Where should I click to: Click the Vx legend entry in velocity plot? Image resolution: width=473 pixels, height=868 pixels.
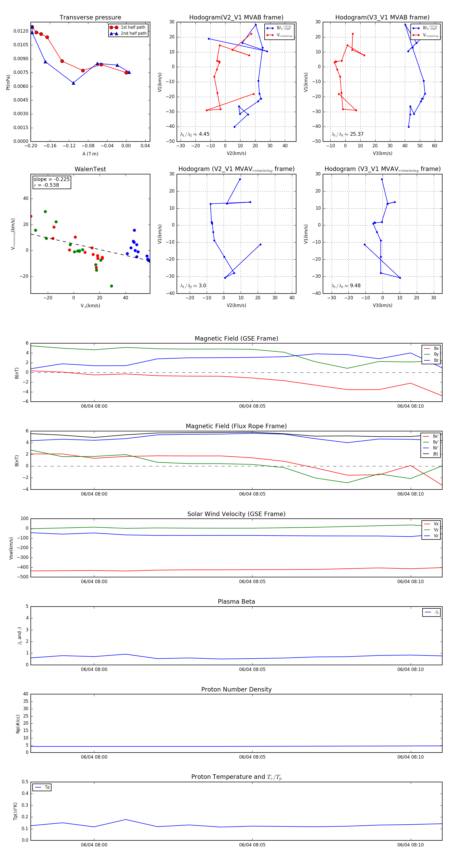[431, 524]
